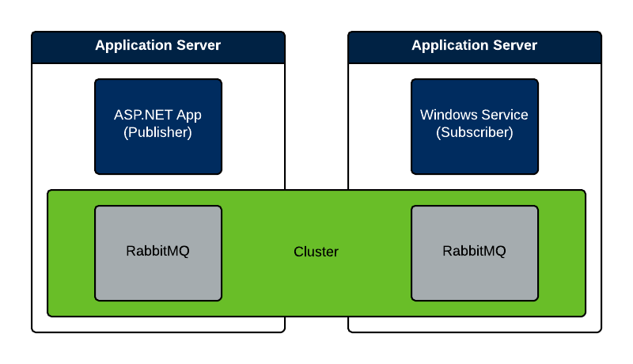This screenshot has width=633, height=364.
Task: Click the RabbitMQ box under Windows Service
Action: [x=474, y=253]
